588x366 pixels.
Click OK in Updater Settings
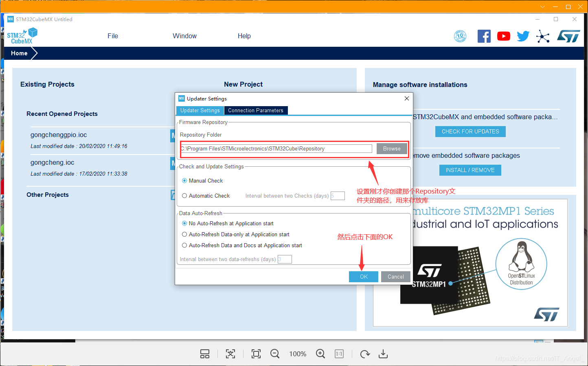tap(364, 277)
